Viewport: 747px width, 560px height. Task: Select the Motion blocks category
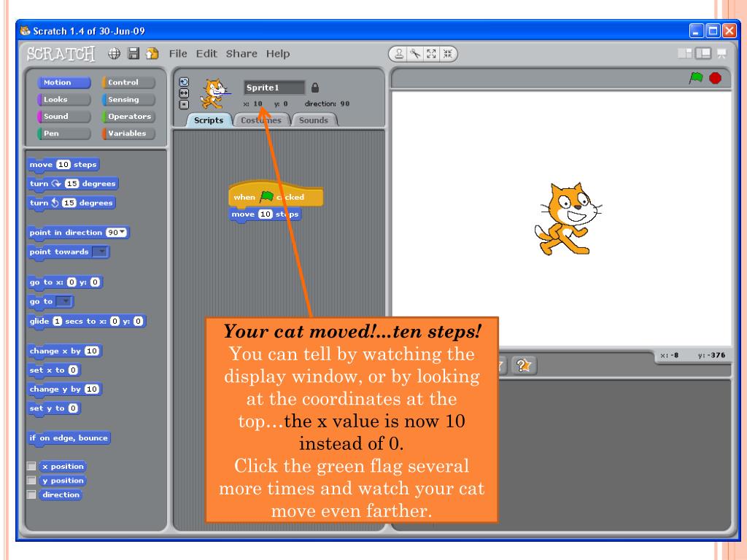point(64,82)
